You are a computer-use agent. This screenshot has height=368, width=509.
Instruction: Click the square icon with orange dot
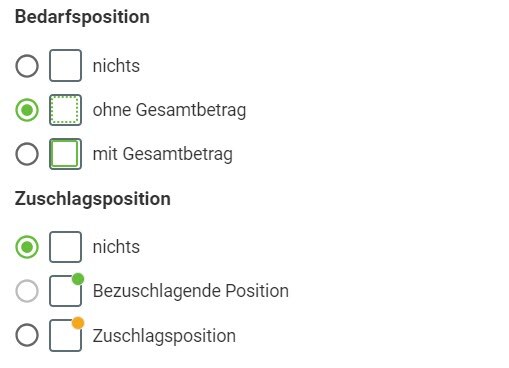[66, 334]
